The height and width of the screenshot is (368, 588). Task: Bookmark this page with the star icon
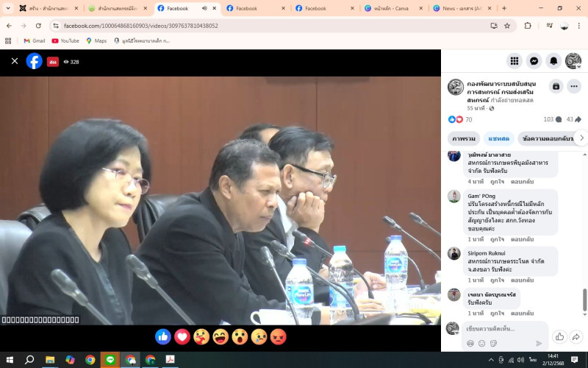point(507,25)
